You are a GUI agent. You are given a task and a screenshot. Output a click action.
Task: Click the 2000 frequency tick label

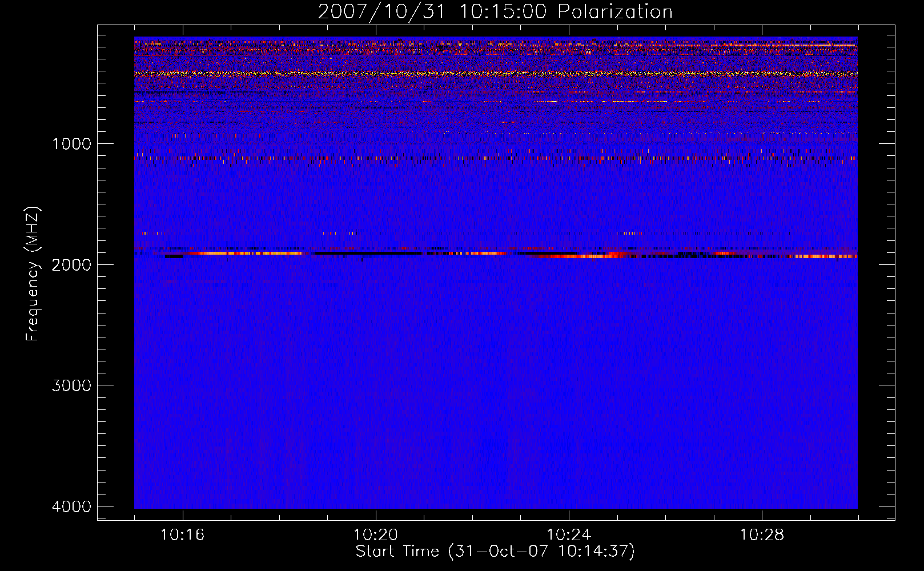point(71,265)
